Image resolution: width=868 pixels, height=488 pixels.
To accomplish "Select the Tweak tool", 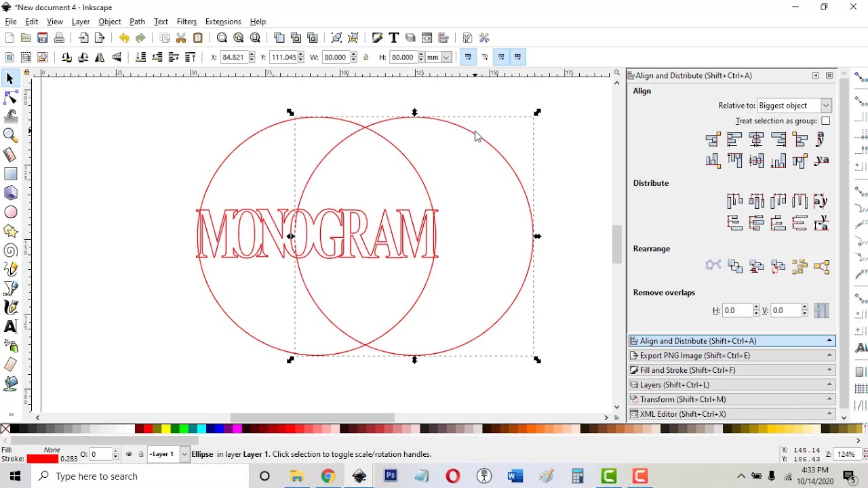I will pyautogui.click(x=10, y=117).
